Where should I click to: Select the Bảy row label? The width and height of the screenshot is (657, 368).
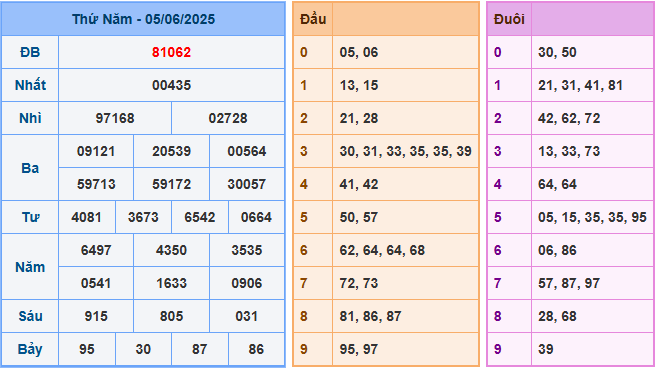(30, 350)
